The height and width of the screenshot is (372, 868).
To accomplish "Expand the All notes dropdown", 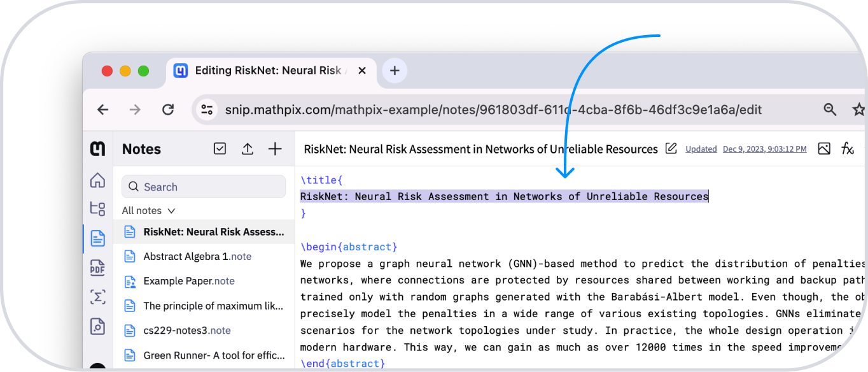I will 148,210.
